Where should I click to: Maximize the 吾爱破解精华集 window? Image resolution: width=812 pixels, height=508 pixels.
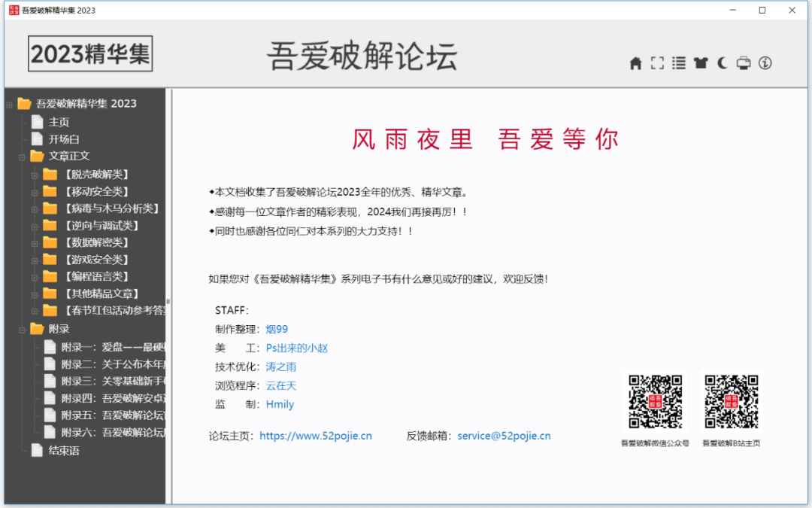point(762,11)
